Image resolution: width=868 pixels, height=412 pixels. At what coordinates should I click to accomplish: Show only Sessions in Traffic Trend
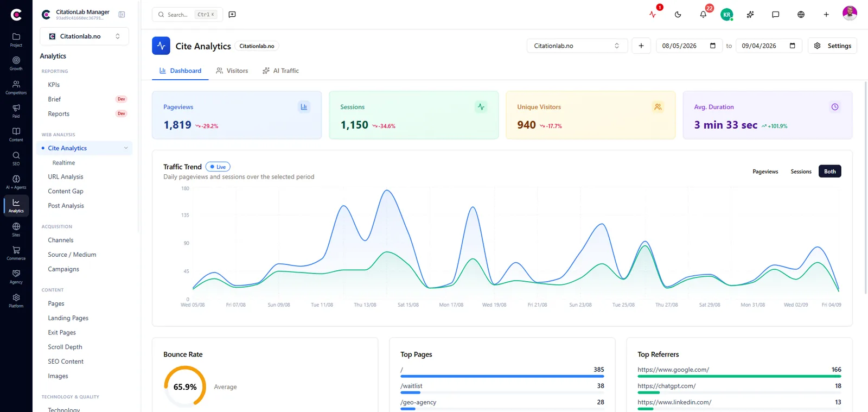coord(801,172)
